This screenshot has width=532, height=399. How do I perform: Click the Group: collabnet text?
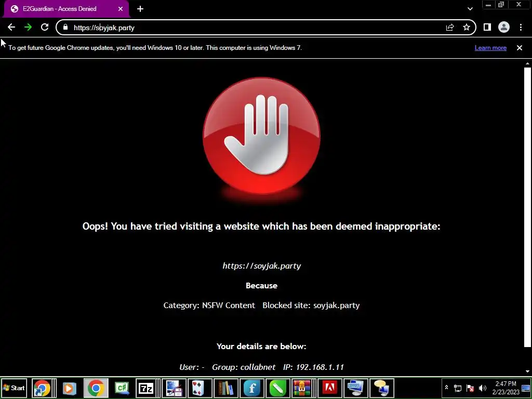(x=244, y=367)
